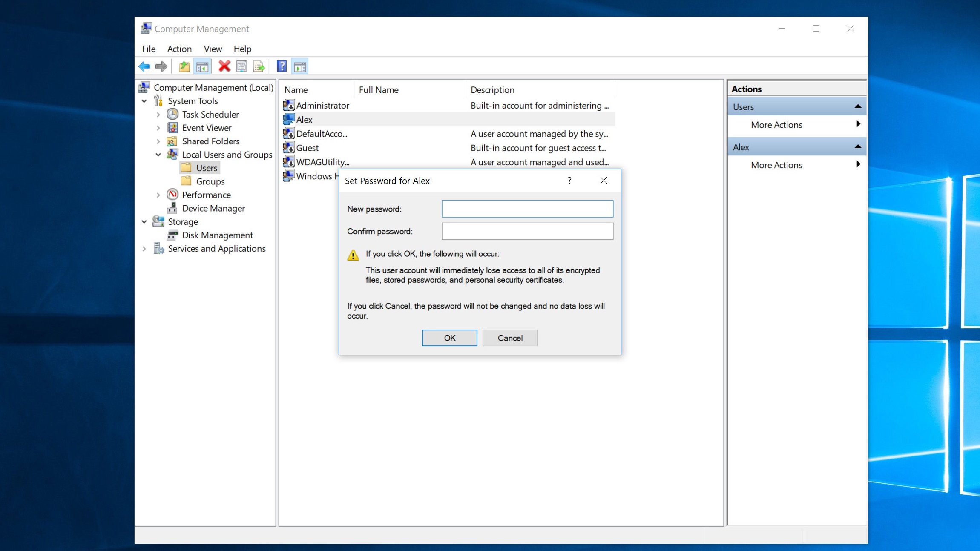Collapse the Storage tree node
Screen dimensions: 980x551
[x=144, y=222]
